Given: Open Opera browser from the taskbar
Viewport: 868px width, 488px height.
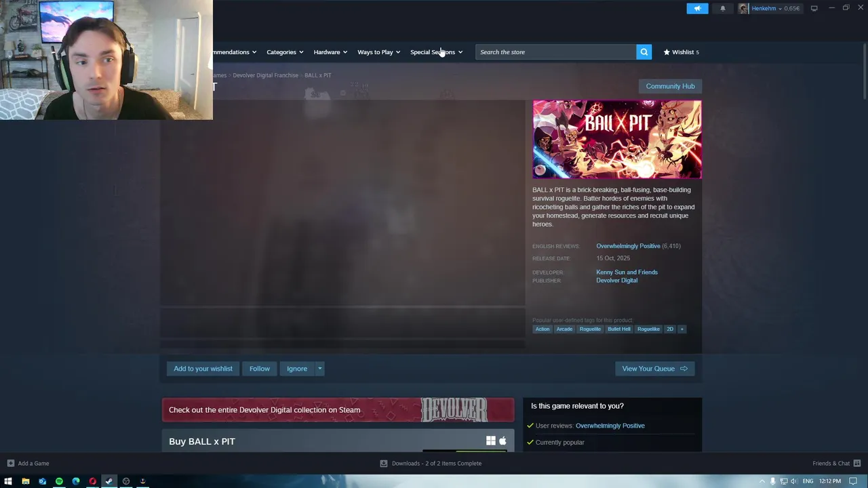Looking at the screenshot, I should (x=92, y=481).
